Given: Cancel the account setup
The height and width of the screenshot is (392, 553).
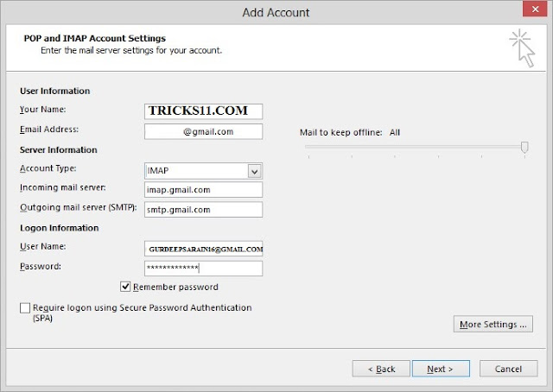Looking at the screenshot, I should [x=509, y=369].
